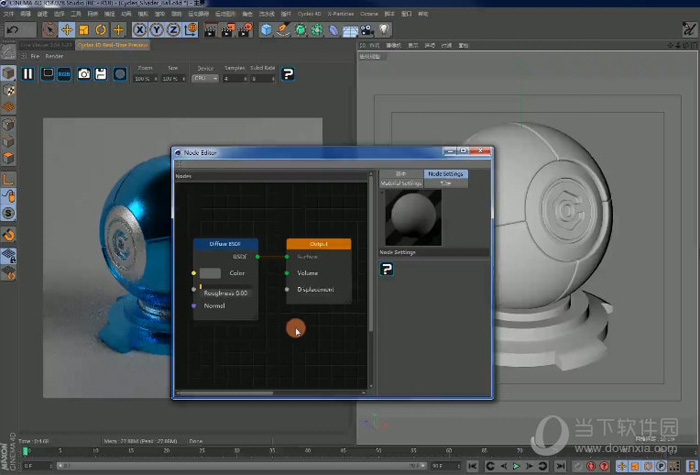The image size is (700, 475).
Task: Click the undo arrow in the top toolbar
Action: (x=13, y=30)
